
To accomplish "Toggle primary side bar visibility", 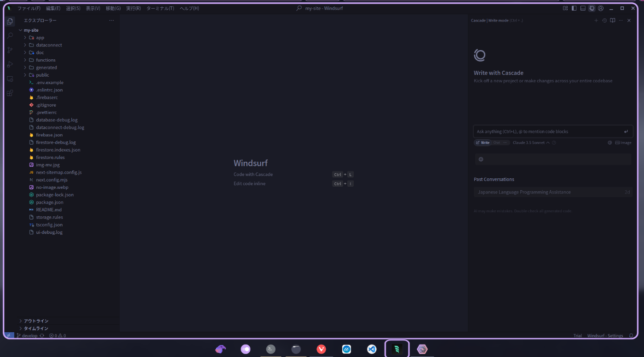I will pos(574,8).
